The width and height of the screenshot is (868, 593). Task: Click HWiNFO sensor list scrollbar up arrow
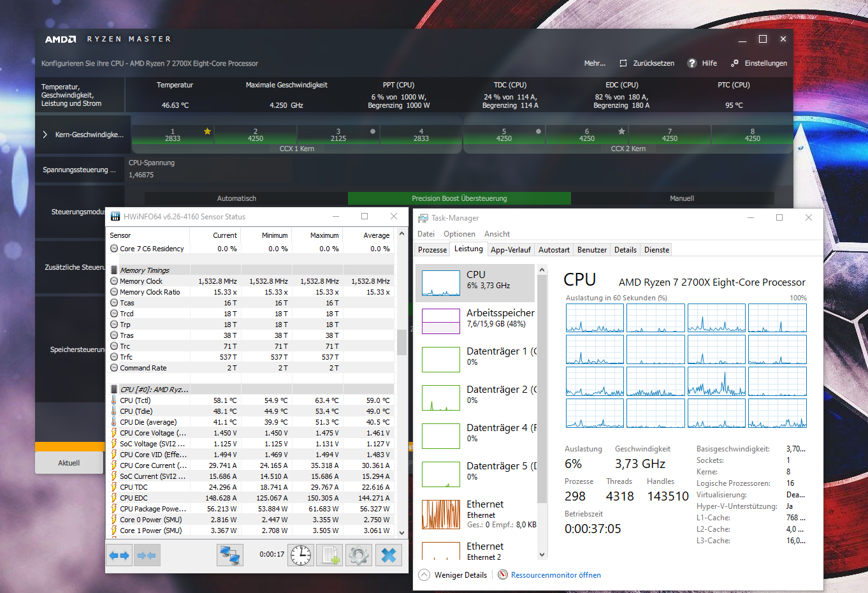pos(401,233)
